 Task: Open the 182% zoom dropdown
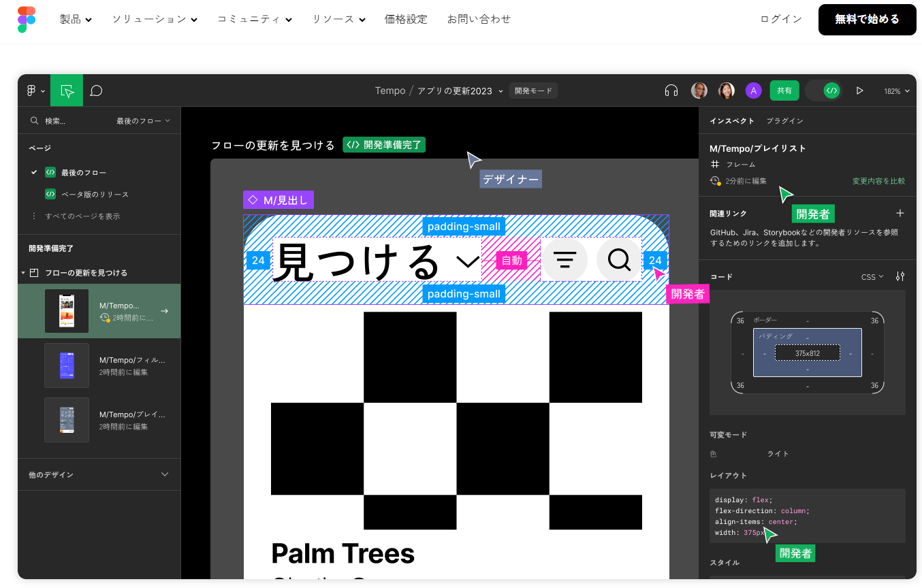(x=896, y=91)
